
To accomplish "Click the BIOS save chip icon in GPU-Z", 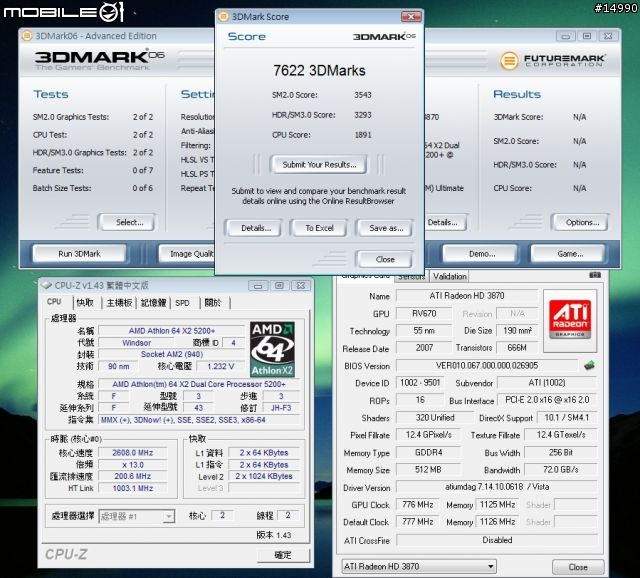I will (589, 365).
